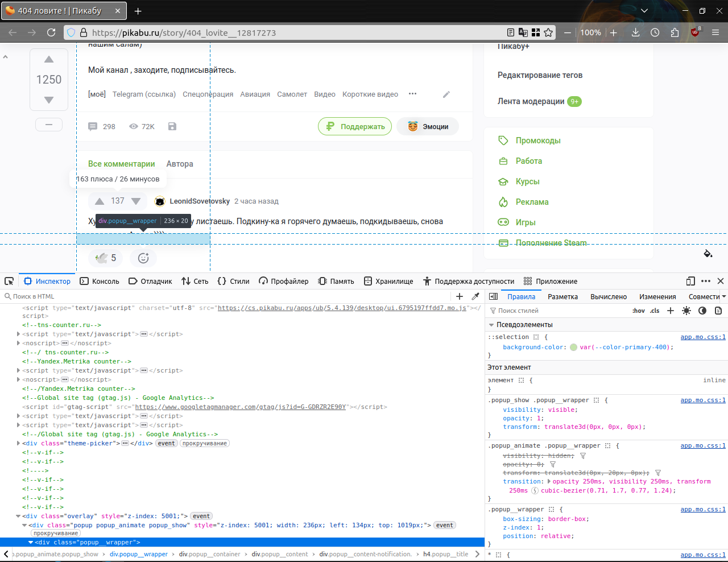Open a new browser tab
The width and height of the screenshot is (728, 562).
coord(138,11)
